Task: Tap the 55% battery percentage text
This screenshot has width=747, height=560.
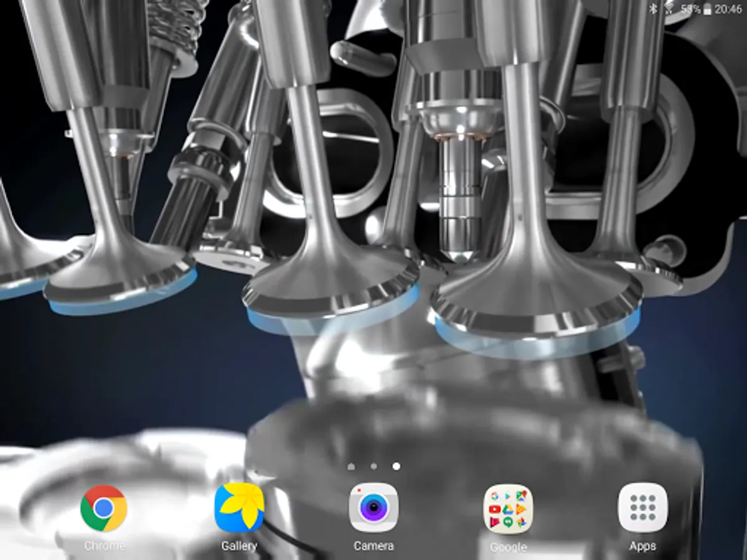Action: pyautogui.click(x=690, y=9)
